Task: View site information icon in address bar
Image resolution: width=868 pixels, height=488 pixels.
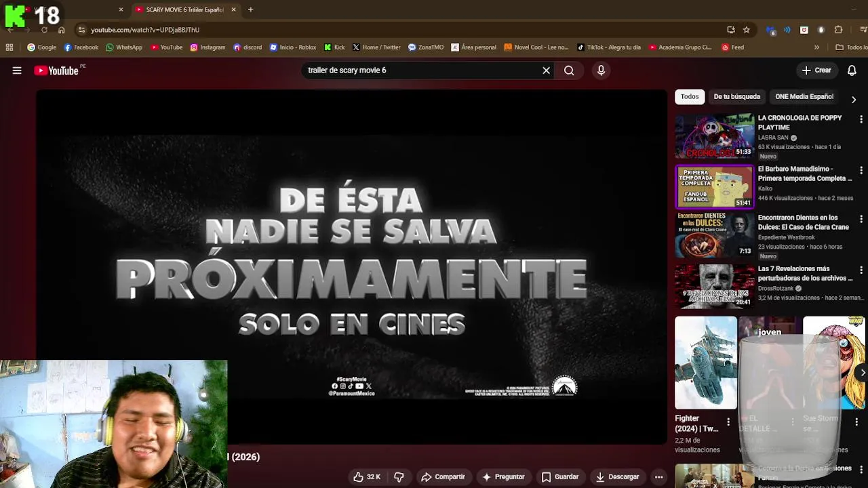Action: [81, 30]
